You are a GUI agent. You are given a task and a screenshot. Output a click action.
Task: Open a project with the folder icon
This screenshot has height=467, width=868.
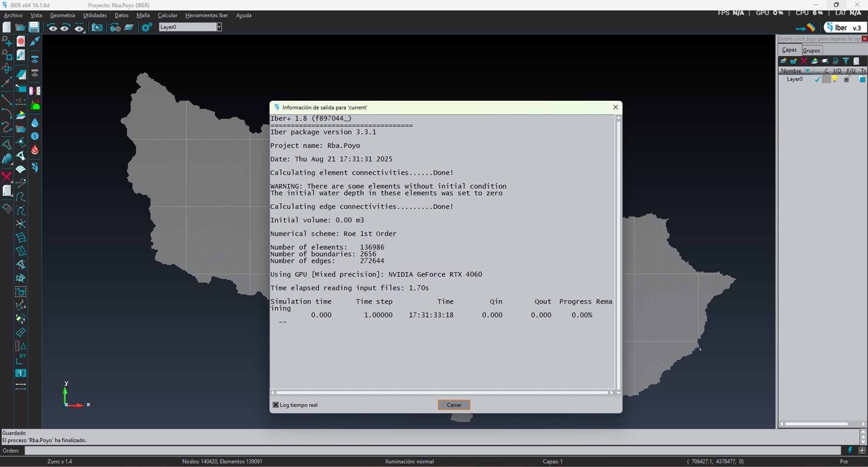coord(20,27)
